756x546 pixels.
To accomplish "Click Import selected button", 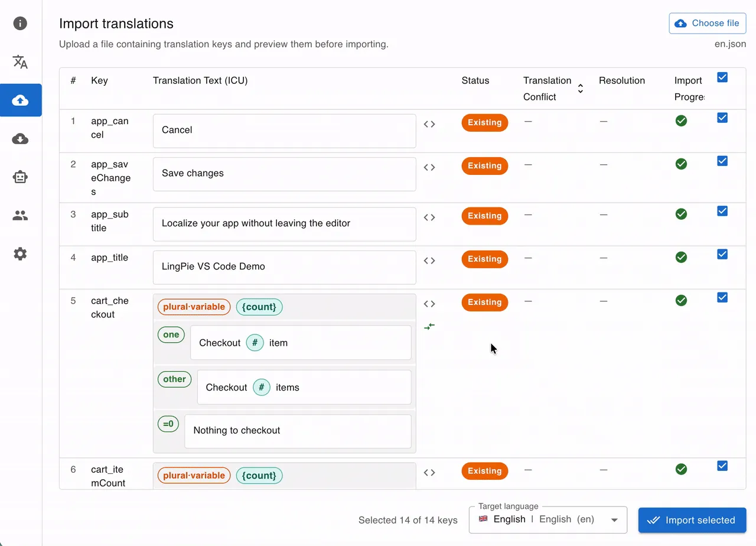I will point(692,520).
